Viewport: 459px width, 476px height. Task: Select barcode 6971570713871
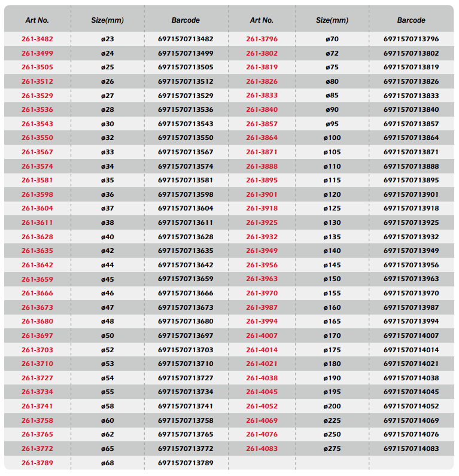tap(411, 152)
